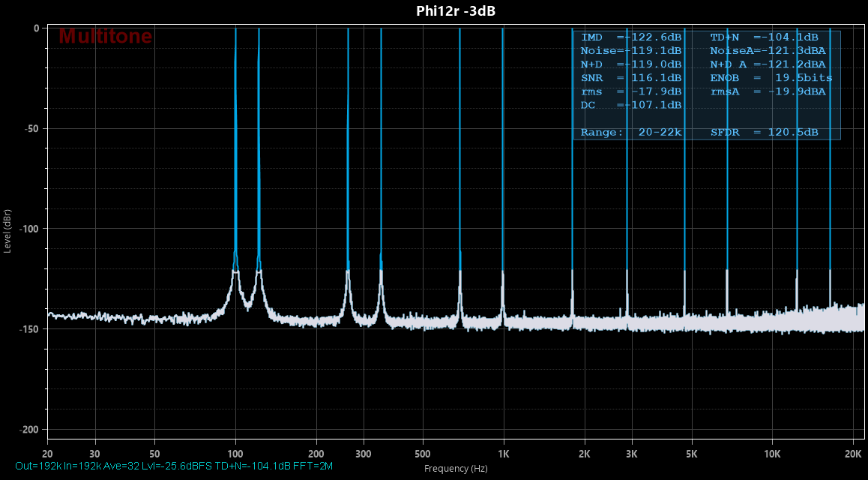The width and height of the screenshot is (868, 480).
Task: Click the 100 frequency axis label
Action: click(236, 454)
